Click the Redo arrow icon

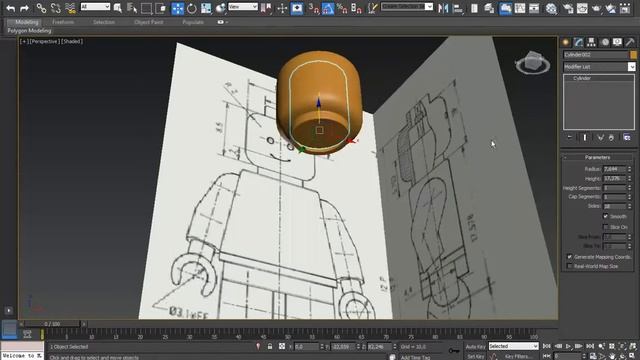(24, 8)
